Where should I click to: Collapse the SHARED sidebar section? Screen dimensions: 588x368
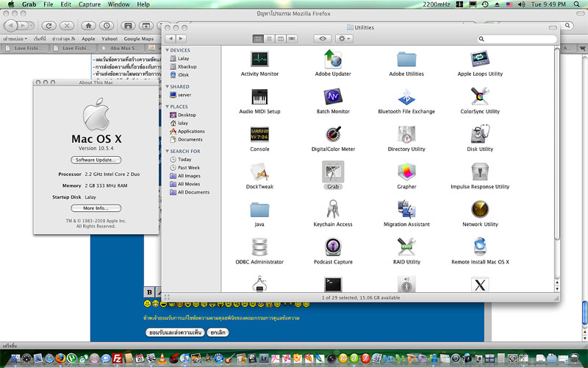168,86
